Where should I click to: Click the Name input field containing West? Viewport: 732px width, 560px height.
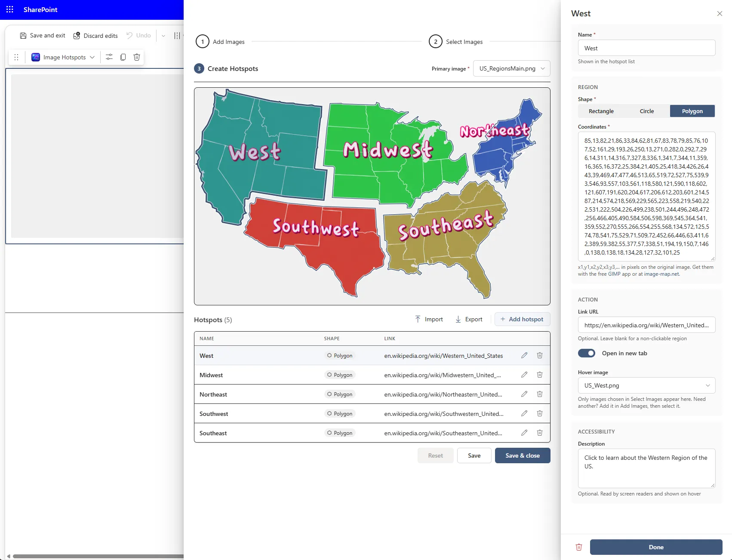pos(646,48)
